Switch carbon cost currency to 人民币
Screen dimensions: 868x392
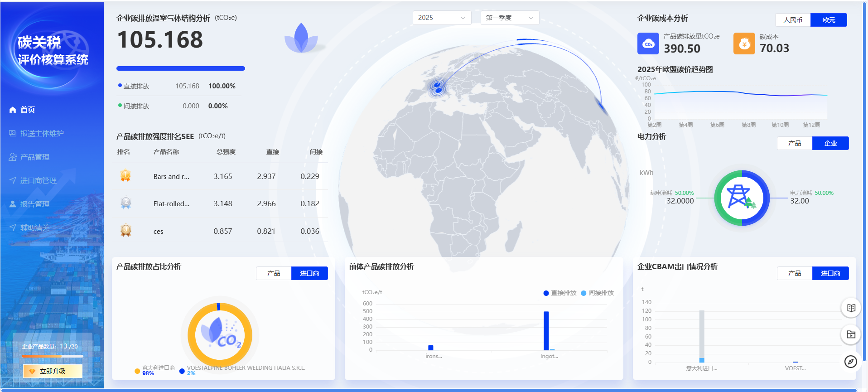[x=793, y=20]
